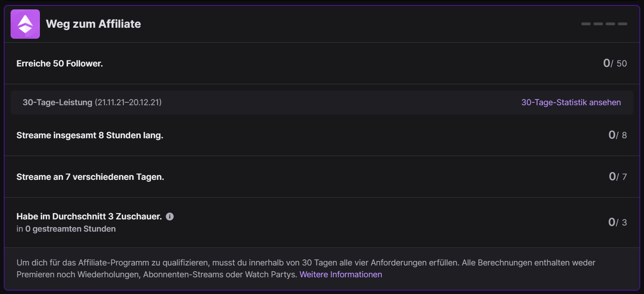This screenshot has width=644, height=294.
Task: Click the info icon beside Zuschauer
Action: [x=170, y=217]
